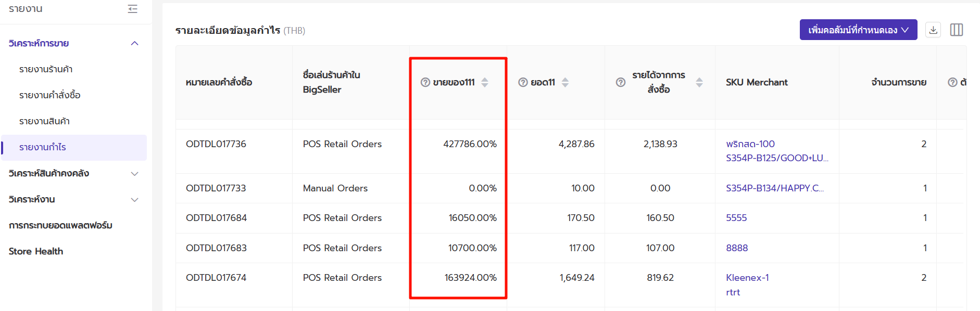The image size is (980, 311).
Task: Open รายงานร้านค้า in the sidebar
Action: [x=46, y=69]
